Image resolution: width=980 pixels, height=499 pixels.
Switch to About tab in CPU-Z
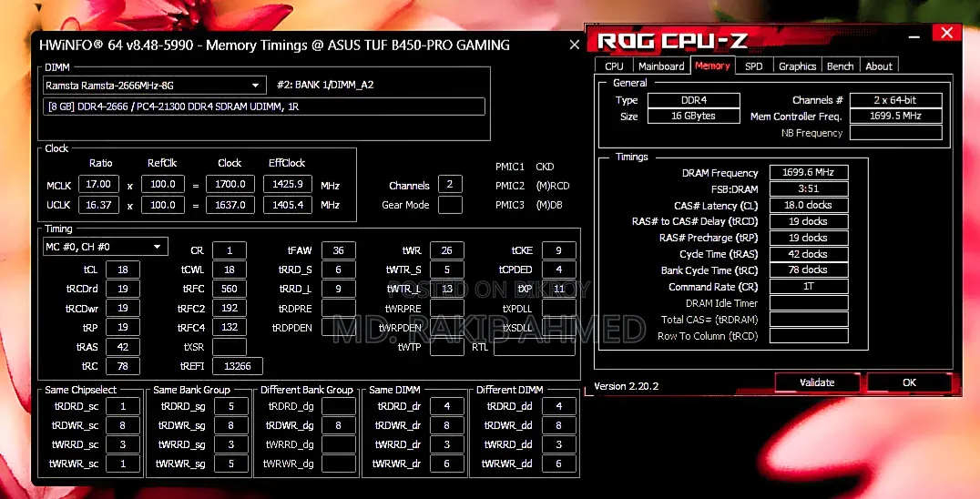(x=879, y=66)
